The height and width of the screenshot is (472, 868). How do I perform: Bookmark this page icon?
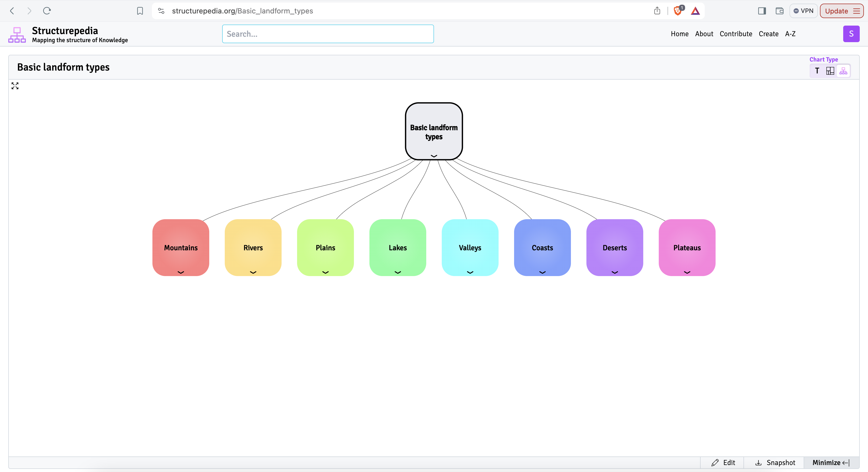coord(140,11)
